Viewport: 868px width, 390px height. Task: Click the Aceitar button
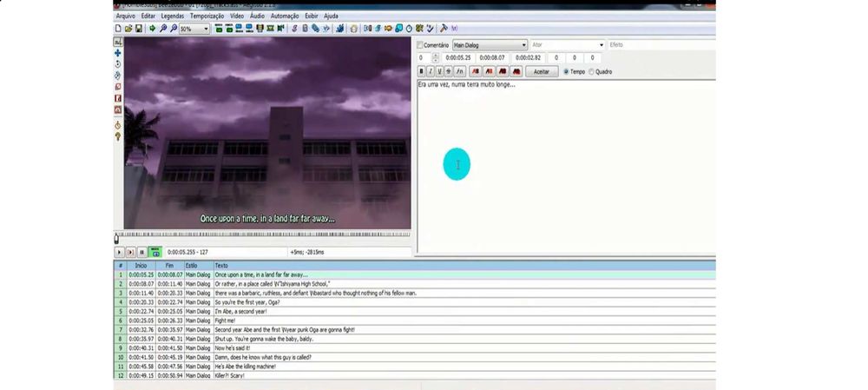click(x=542, y=71)
